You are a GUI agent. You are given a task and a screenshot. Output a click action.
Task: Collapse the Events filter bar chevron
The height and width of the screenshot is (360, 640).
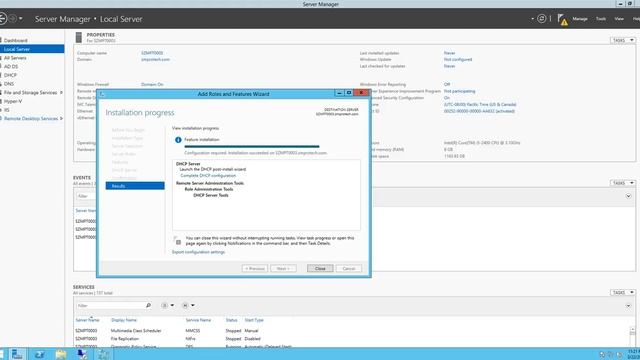click(628, 196)
